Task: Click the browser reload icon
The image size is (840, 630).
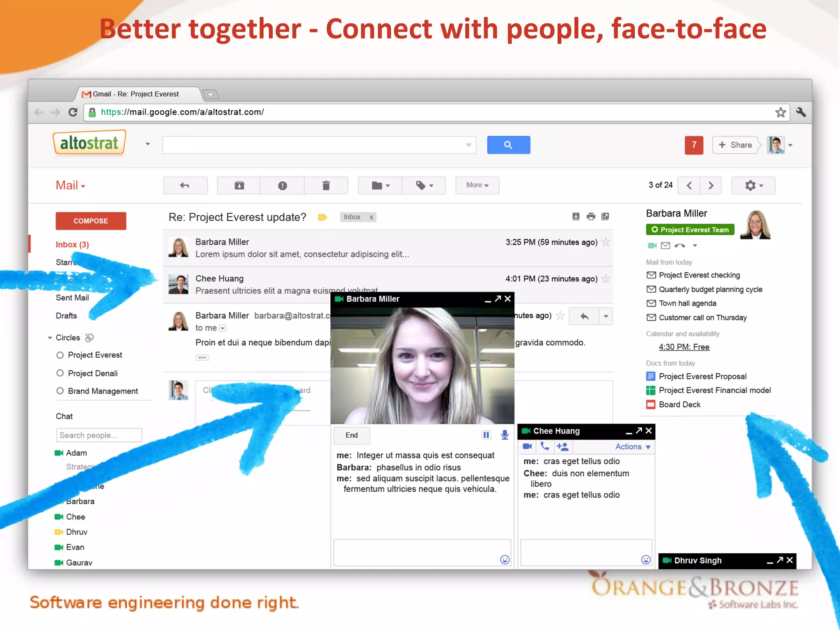Action: (73, 112)
